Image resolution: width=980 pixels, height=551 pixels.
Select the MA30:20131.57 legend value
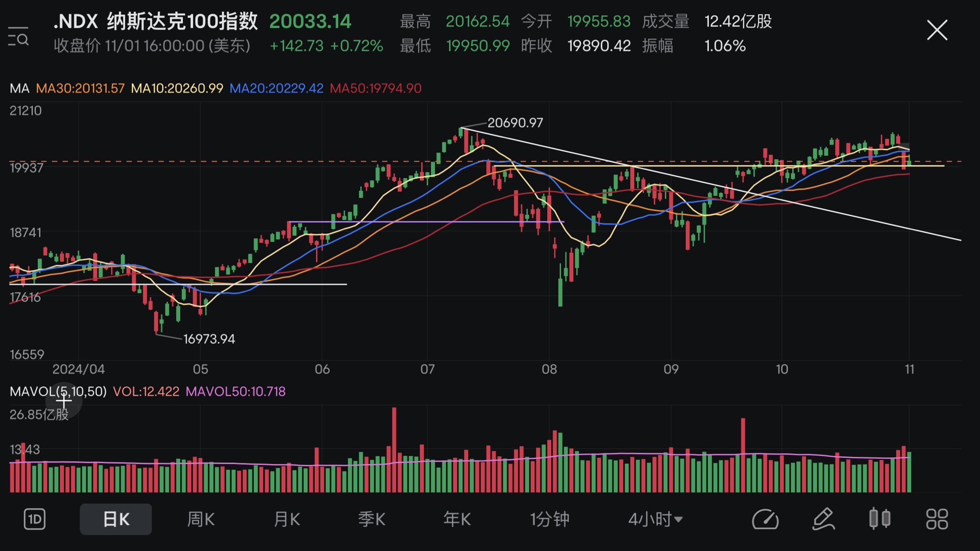point(80,88)
